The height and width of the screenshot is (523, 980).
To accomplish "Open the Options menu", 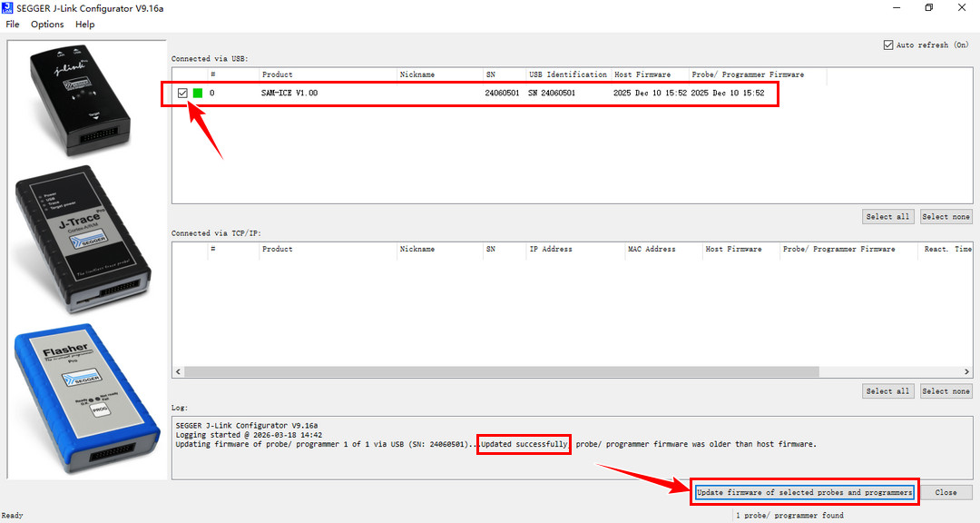I will pyautogui.click(x=47, y=25).
